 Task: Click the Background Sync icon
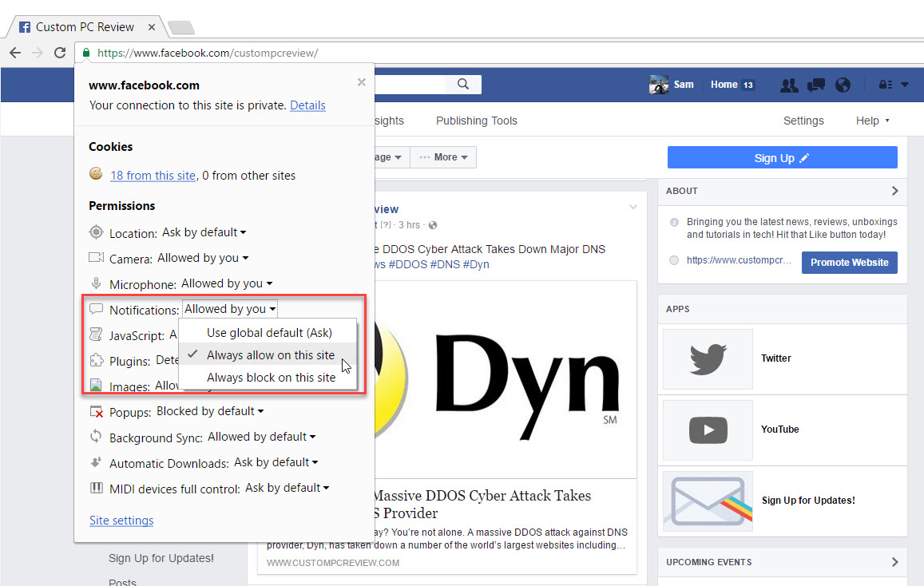(x=96, y=437)
